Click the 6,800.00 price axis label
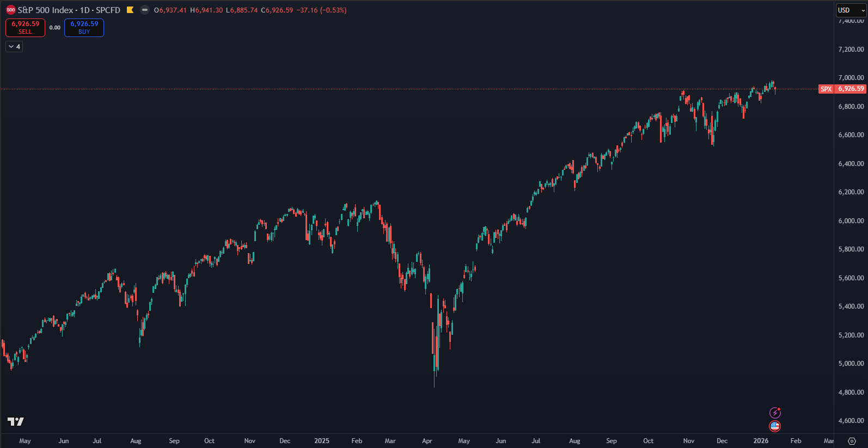Viewport: 868px width, 448px height. [x=851, y=107]
